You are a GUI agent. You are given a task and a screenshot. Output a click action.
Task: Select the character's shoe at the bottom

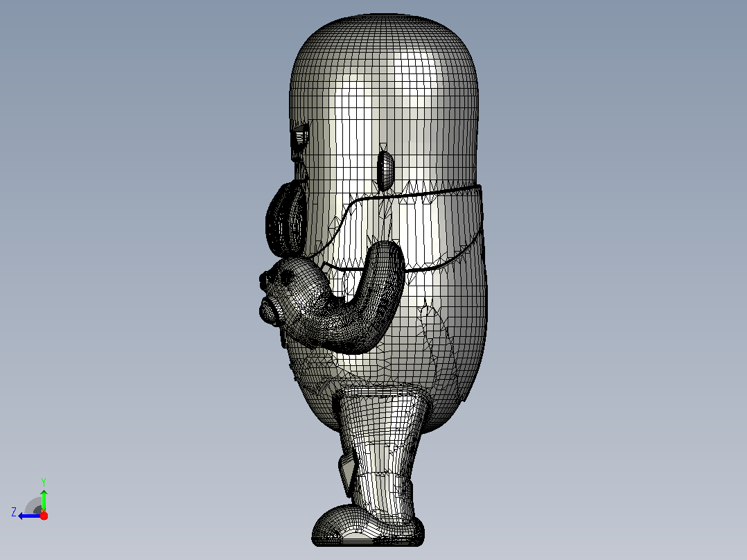[367, 525]
